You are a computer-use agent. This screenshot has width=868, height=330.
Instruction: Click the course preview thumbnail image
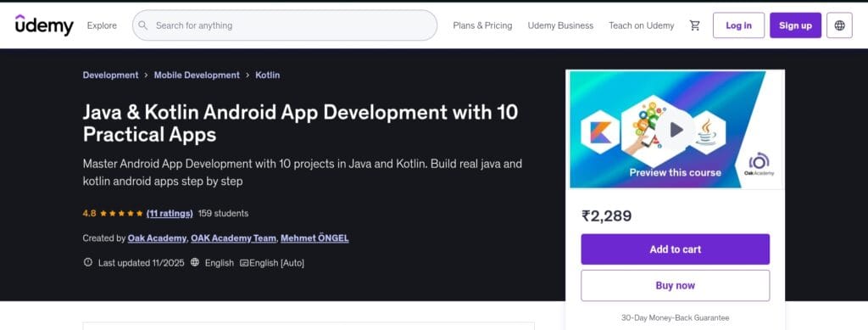[675, 130]
